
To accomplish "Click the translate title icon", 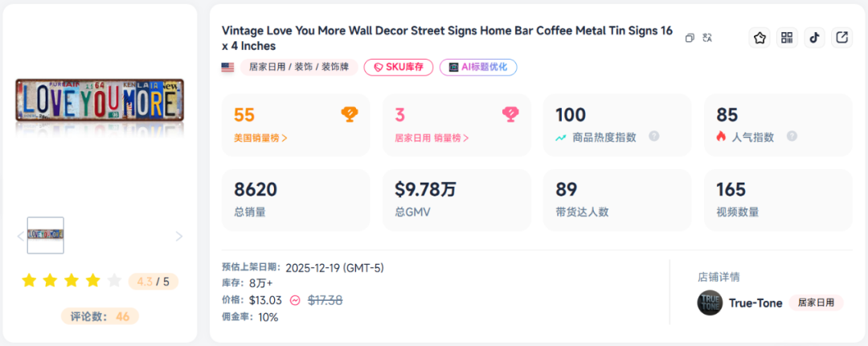I will [x=707, y=38].
